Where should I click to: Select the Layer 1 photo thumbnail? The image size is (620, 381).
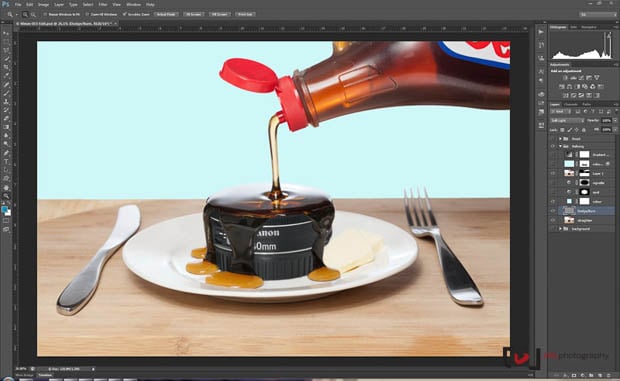click(569, 173)
